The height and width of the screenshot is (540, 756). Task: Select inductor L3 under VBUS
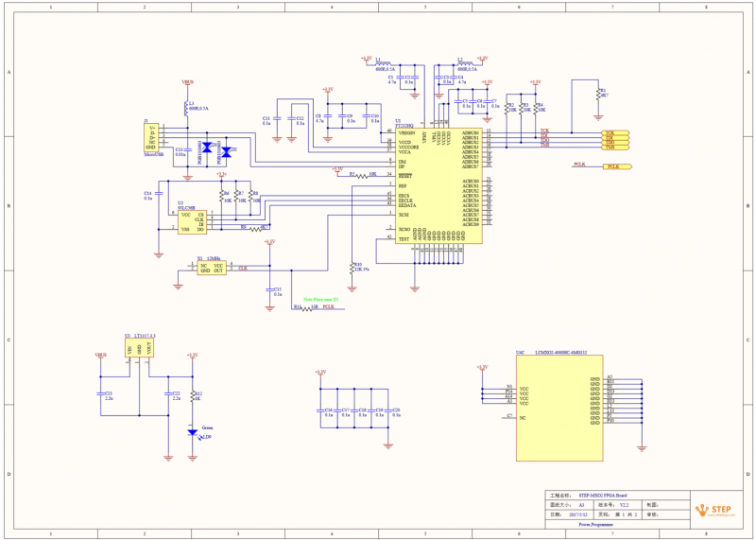[x=186, y=109]
